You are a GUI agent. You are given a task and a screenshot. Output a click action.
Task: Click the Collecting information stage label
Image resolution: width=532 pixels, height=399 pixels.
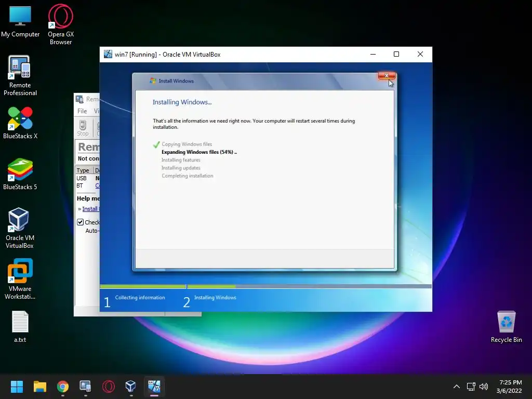click(140, 298)
